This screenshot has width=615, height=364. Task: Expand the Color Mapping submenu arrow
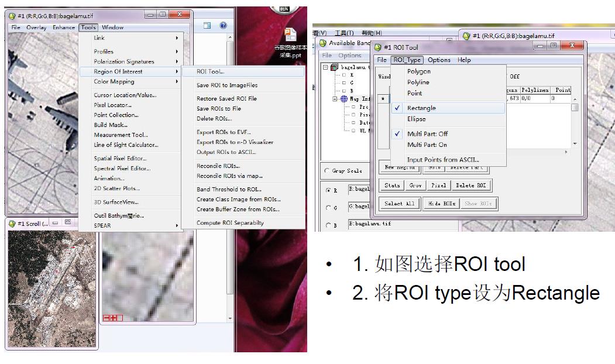(x=177, y=81)
